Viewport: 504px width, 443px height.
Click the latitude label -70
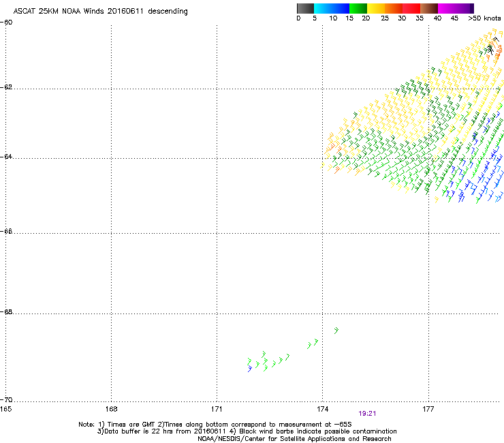tap(6, 400)
